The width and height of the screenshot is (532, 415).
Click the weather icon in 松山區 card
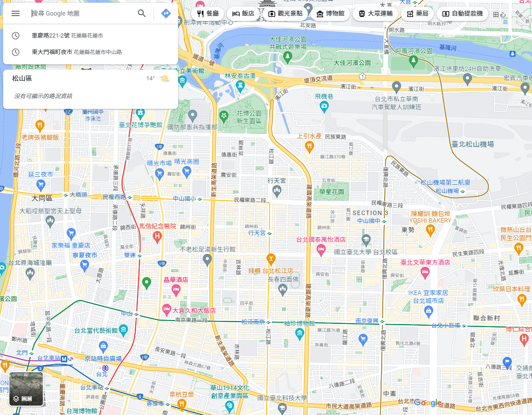tap(165, 79)
